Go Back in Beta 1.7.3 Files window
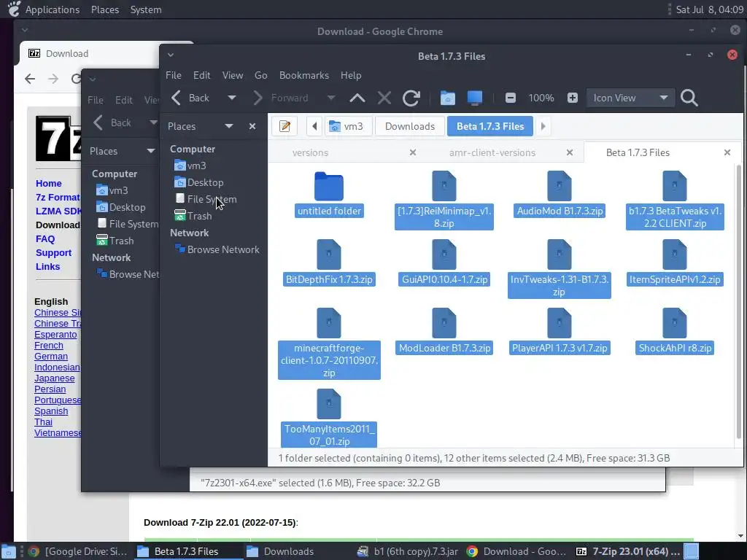 pos(190,98)
